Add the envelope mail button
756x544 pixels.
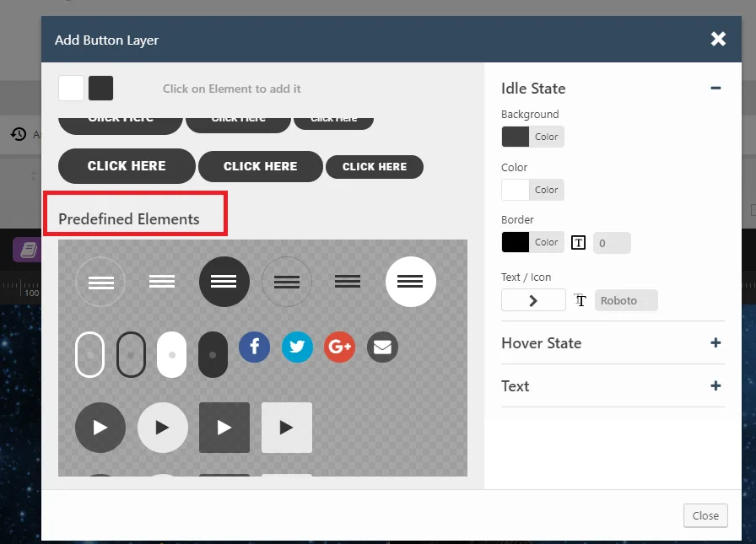click(x=382, y=347)
